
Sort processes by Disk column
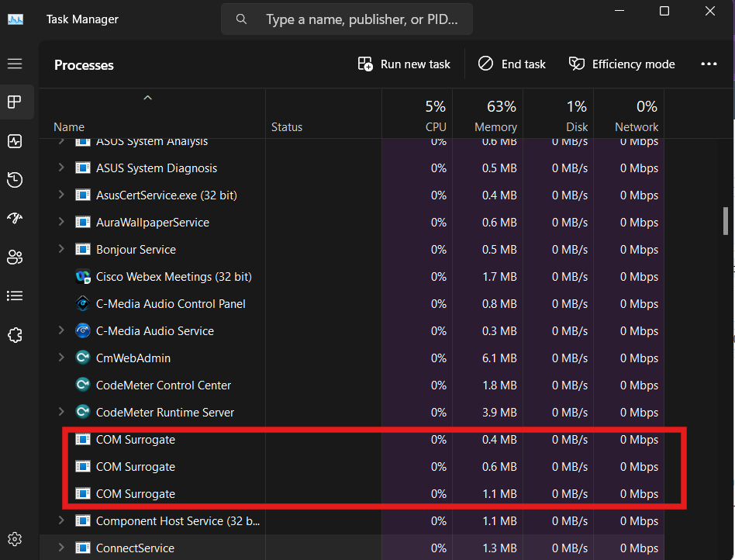pos(558,114)
